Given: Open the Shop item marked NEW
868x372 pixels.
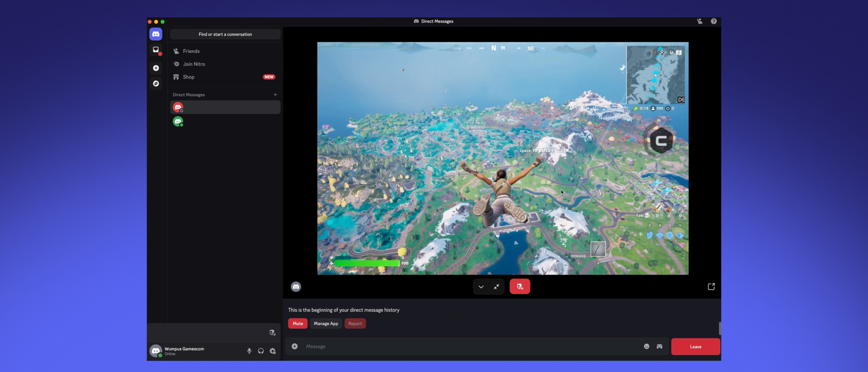Looking at the screenshot, I should 225,77.
